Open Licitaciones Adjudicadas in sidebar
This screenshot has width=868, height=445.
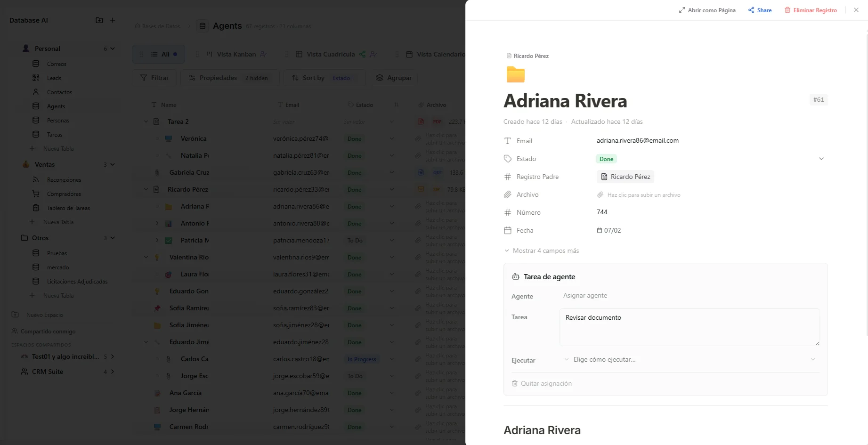pyautogui.click(x=77, y=281)
